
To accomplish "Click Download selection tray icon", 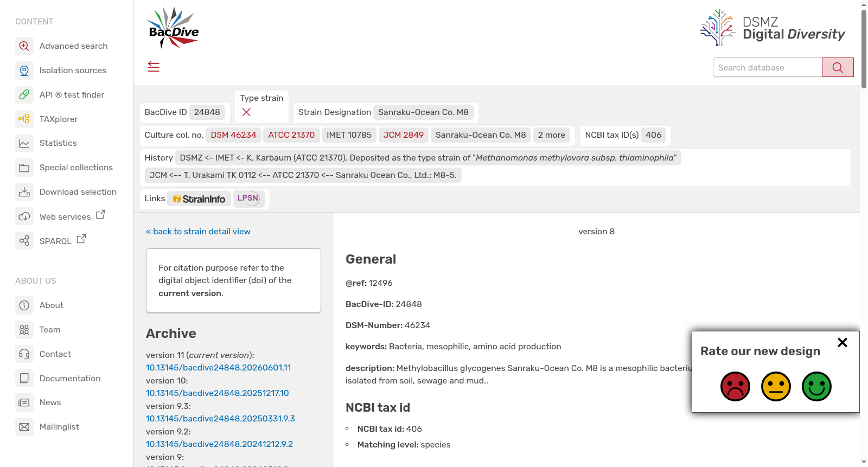I will (x=24, y=192).
